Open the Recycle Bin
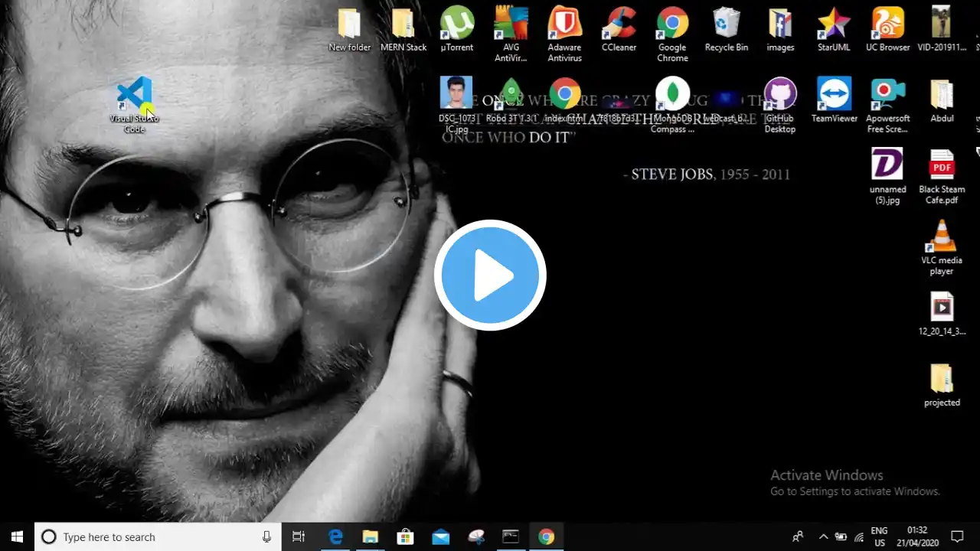 726,30
